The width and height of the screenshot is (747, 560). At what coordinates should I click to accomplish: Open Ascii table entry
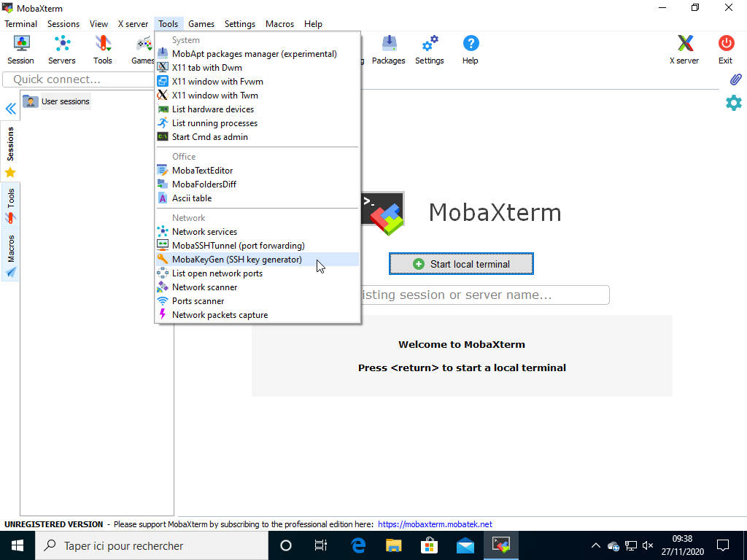point(258,198)
